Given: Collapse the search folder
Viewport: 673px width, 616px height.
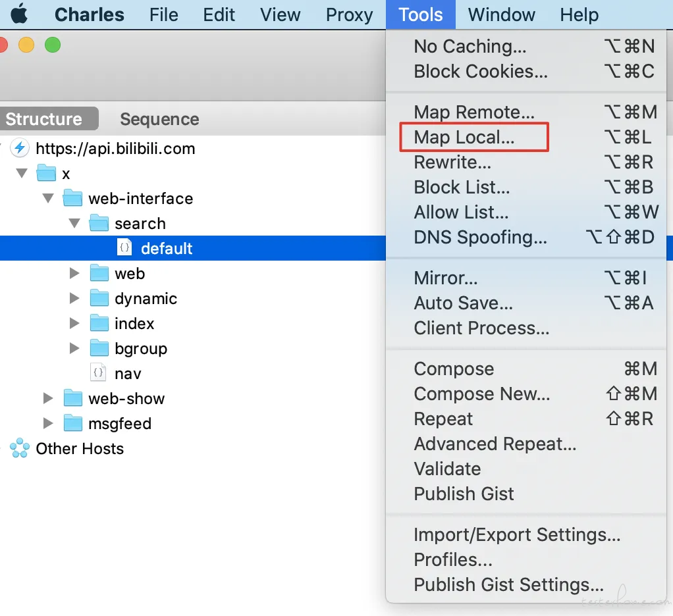Looking at the screenshot, I should click(74, 223).
